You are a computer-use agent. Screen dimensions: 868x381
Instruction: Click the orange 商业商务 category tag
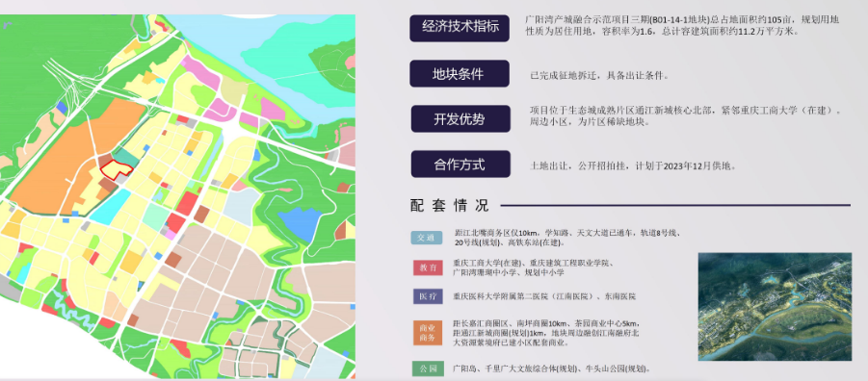coord(428,332)
